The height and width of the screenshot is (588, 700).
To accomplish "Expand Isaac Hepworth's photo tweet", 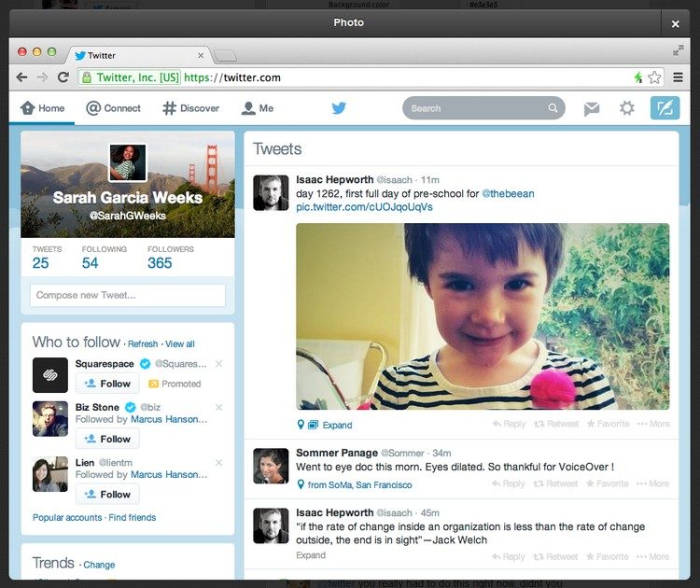I will point(337,425).
